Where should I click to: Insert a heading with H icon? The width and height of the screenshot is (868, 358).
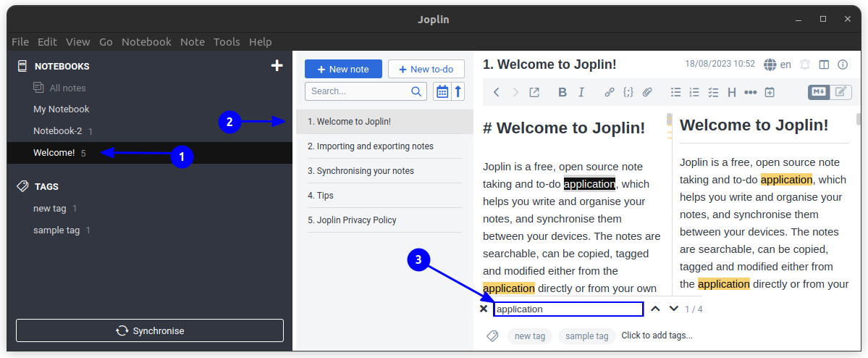point(732,93)
